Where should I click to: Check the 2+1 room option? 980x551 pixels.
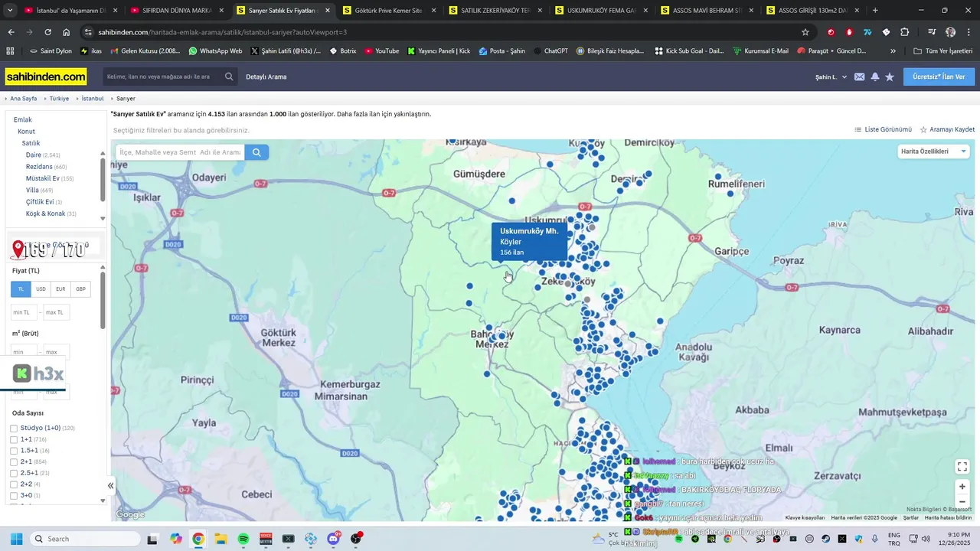[14, 462]
